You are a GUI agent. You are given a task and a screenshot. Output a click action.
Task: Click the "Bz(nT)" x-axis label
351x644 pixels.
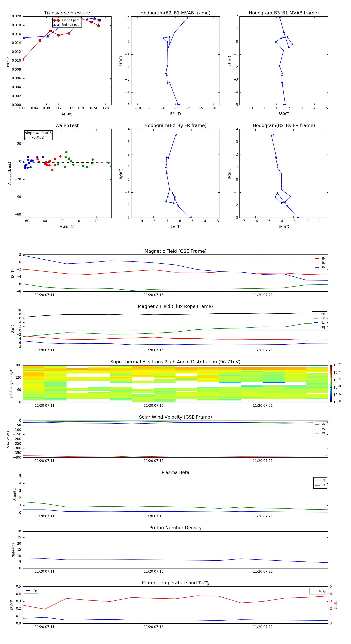175,227
